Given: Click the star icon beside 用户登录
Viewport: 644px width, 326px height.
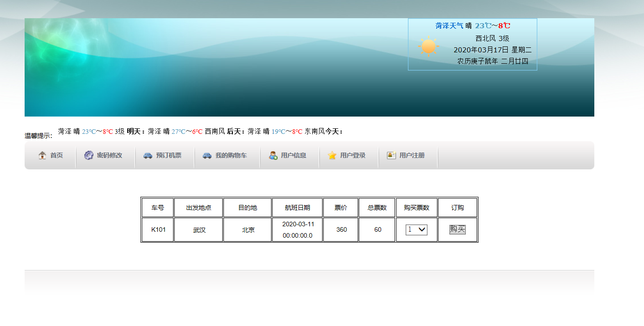Looking at the screenshot, I should tap(332, 155).
